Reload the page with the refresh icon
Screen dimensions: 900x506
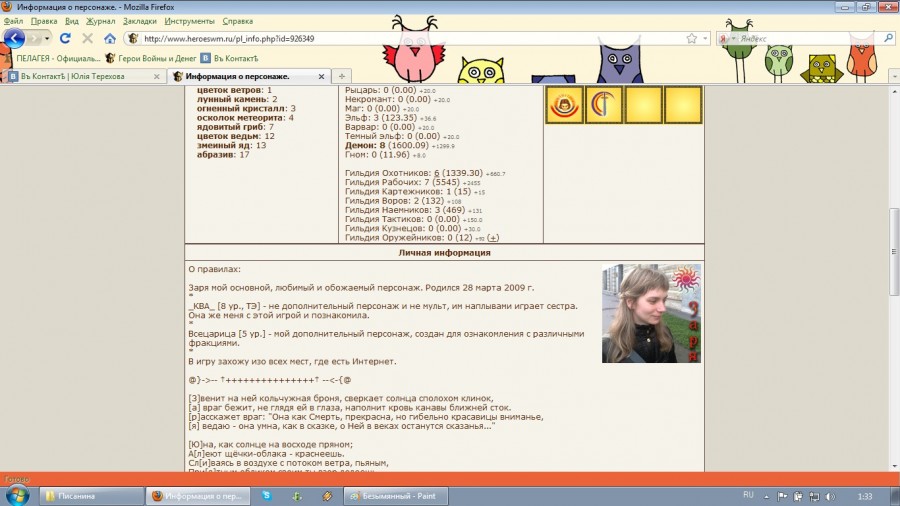coord(65,38)
